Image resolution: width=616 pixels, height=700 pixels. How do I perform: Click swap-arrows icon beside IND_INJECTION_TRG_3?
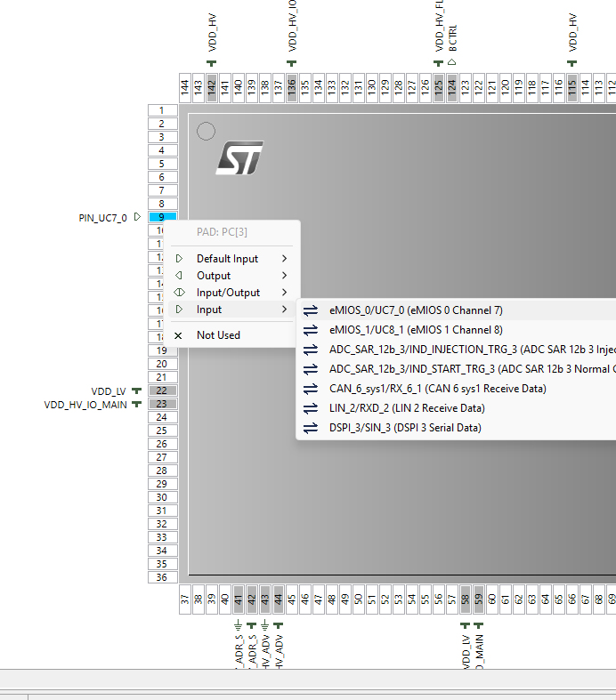311,350
